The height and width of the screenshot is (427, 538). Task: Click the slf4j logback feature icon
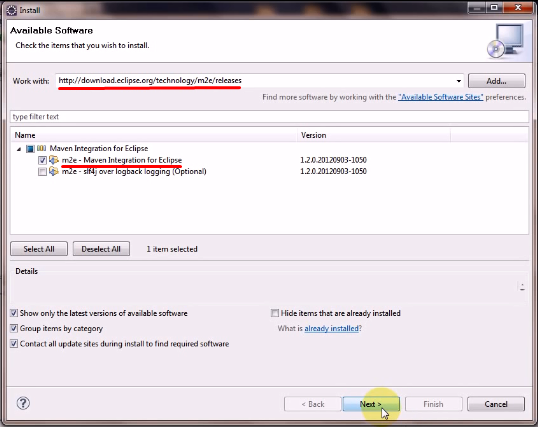(x=54, y=171)
